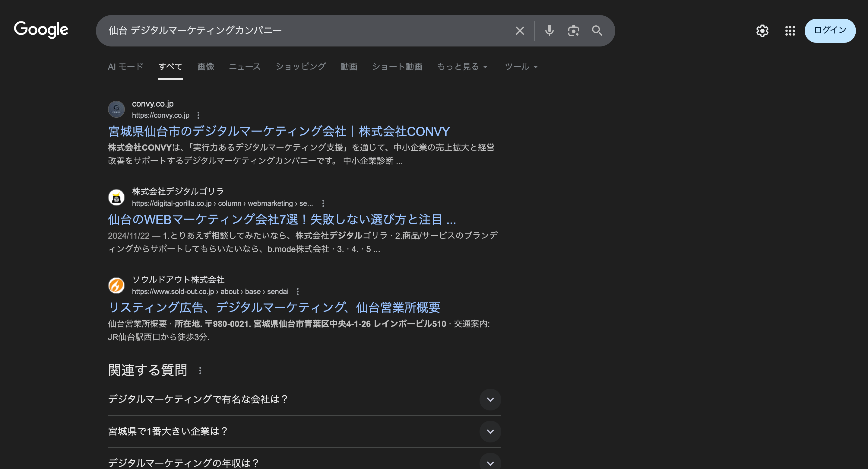Viewport: 868px width, 469px height.
Task: Open quick settings with the gear icon
Action: [x=762, y=31]
